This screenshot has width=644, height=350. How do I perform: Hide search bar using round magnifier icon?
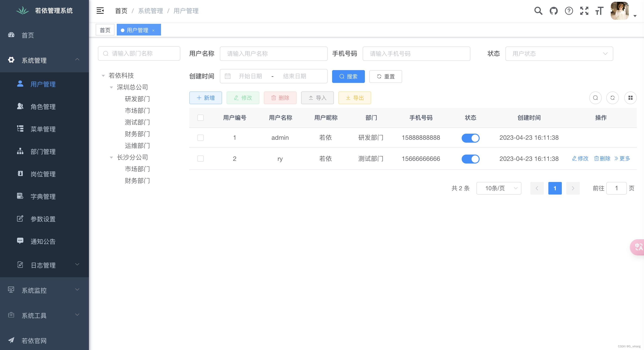tap(595, 98)
